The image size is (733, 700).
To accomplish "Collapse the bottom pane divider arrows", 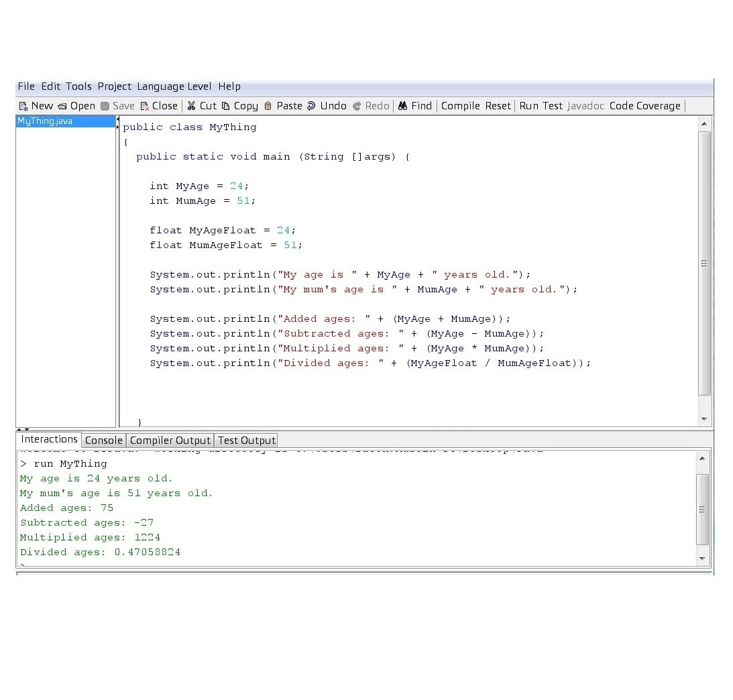I will (23, 429).
